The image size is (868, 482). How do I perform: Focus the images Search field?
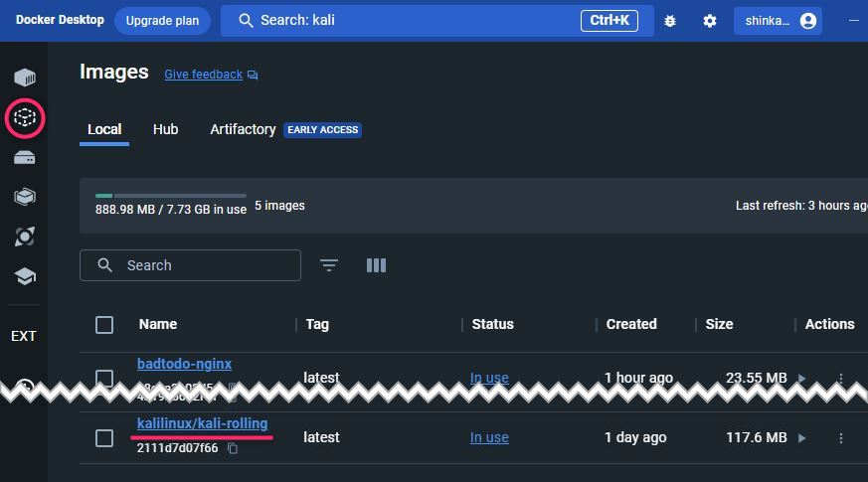(x=191, y=265)
